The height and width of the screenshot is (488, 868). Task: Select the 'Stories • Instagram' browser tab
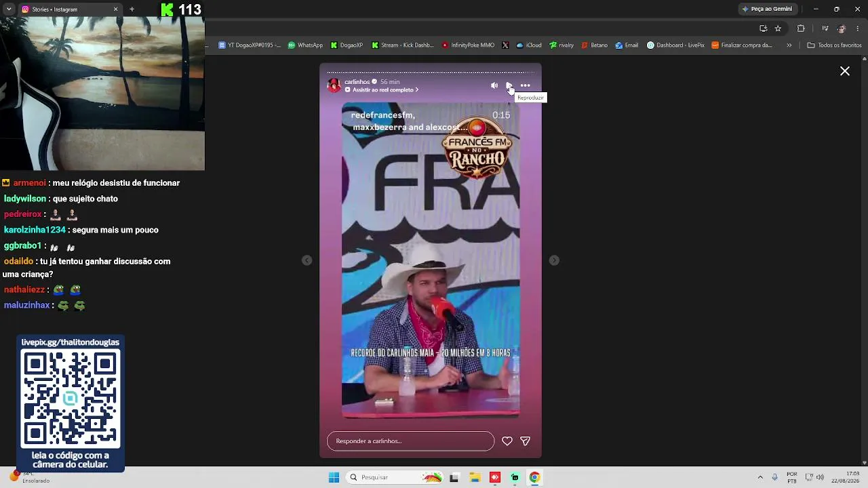[70, 9]
